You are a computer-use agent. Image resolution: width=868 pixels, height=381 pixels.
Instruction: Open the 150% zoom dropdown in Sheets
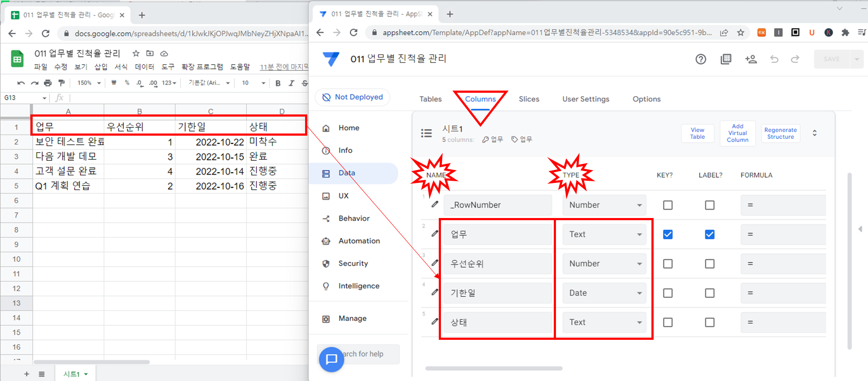click(89, 83)
